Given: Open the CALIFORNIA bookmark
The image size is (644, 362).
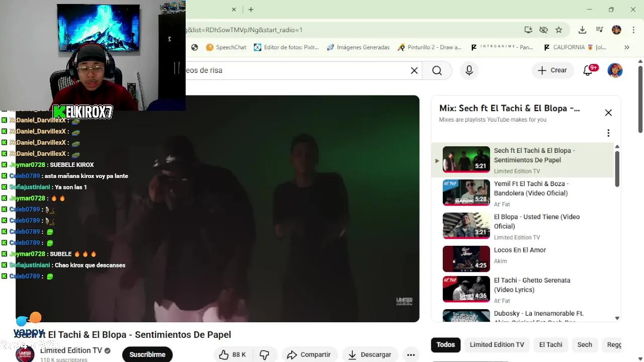Looking at the screenshot, I should pyautogui.click(x=575, y=47).
